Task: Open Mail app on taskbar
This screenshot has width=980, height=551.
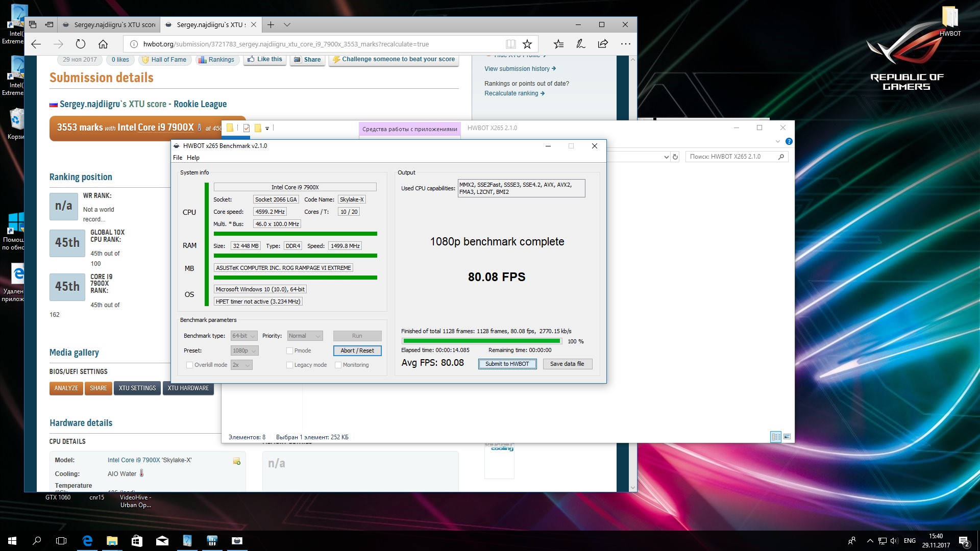Action: (162, 541)
